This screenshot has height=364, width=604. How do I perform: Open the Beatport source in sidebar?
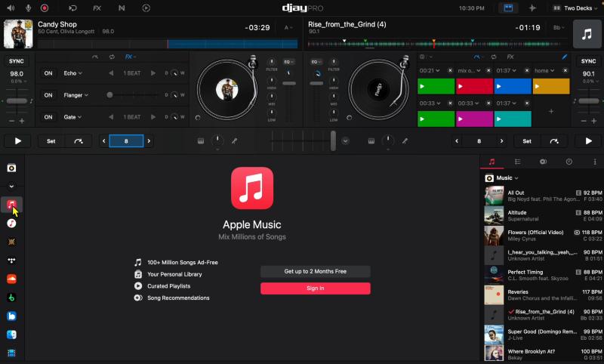(11, 298)
